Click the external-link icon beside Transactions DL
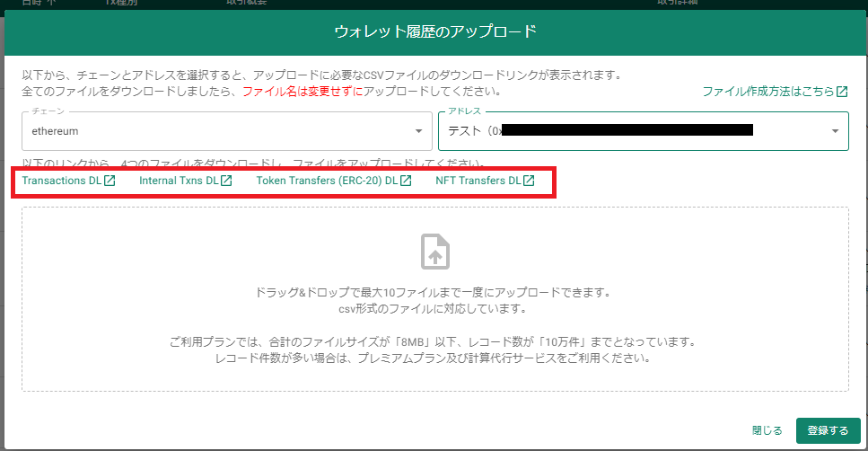The image size is (868, 451). click(x=110, y=181)
